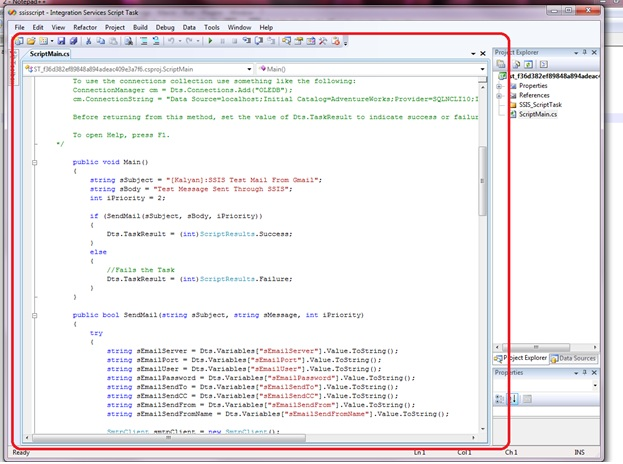Click the Properties Window toolbar icon

[x=298, y=41]
